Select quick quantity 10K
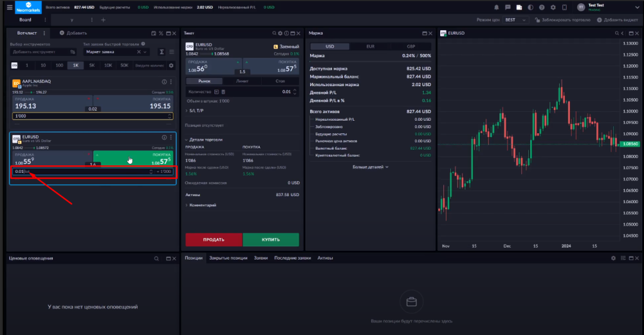 pyautogui.click(x=108, y=65)
